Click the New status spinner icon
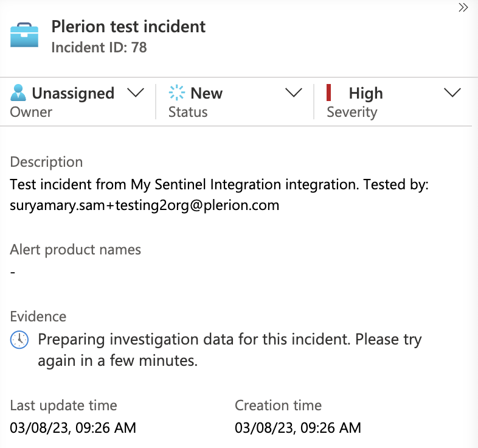The height and width of the screenshot is (448, 478). [176, 93]
